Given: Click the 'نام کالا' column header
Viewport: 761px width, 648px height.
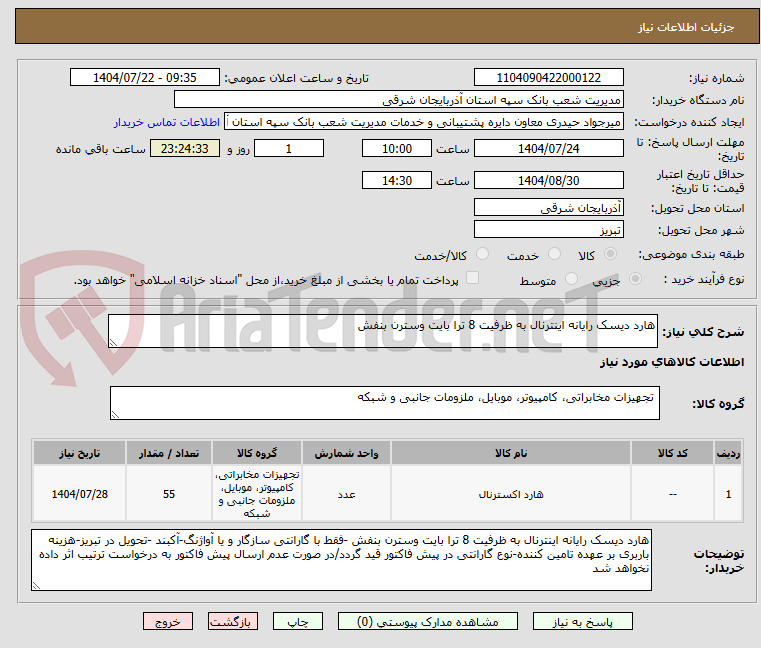Looking at the screenshot, I should pyautogui.click(x=511, y=453).
